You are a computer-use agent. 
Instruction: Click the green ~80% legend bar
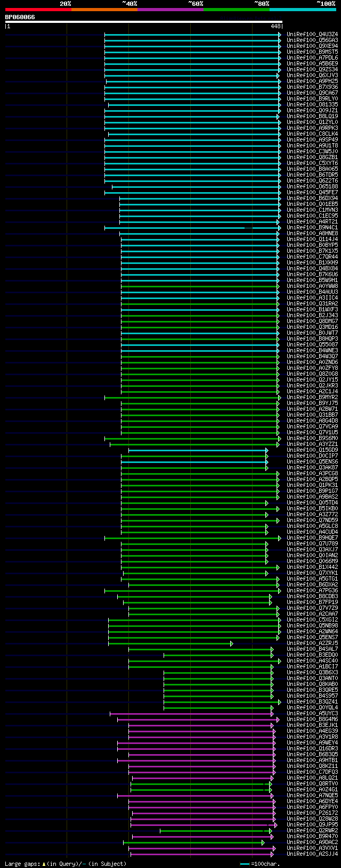[236, 10]
